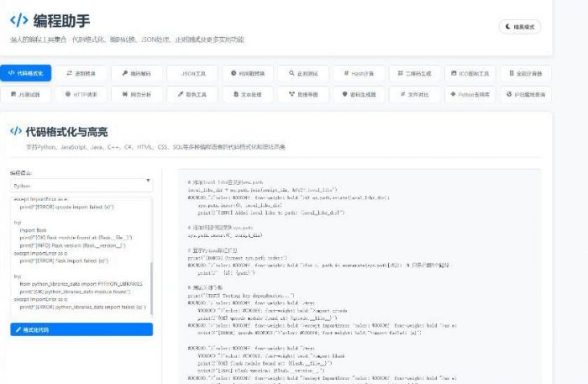The width and height of the screenshot is (588, 384).
Task: Select the ICO图标工具 tool
Action: (x=470, y=73)
